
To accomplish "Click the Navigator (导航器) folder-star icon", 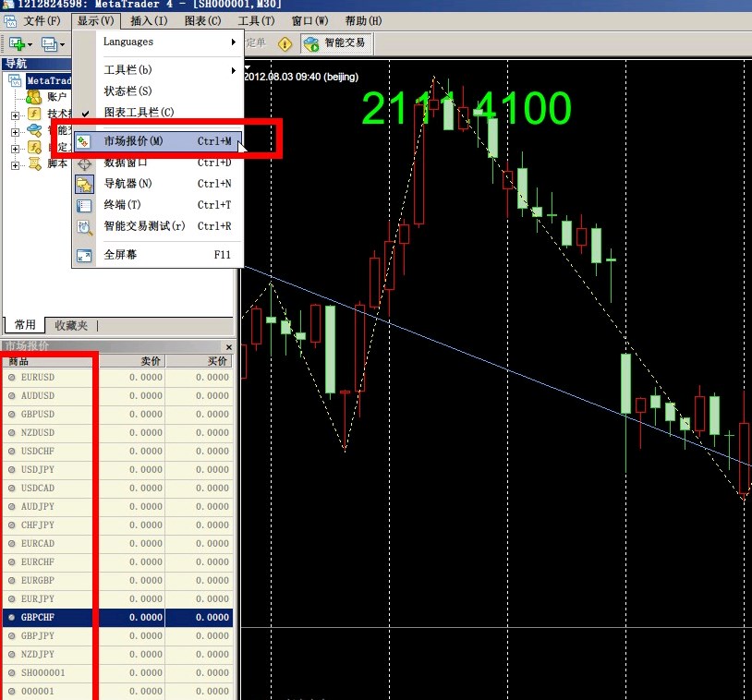I will coord(84,184).
